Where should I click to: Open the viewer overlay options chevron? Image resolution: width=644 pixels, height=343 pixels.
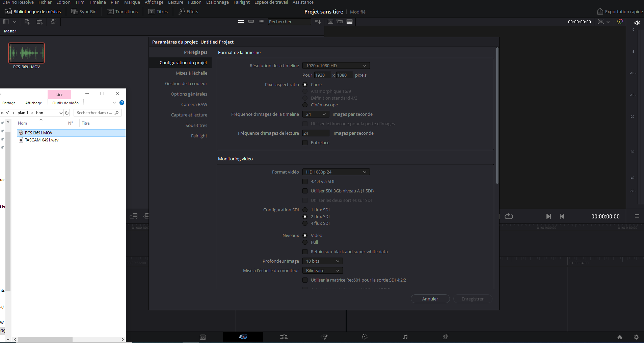pos(608,22)
